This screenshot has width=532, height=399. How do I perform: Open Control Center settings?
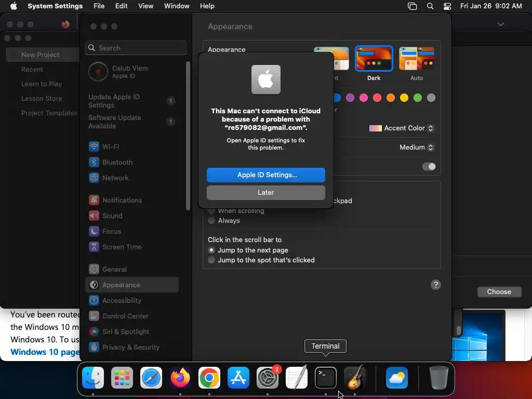tap(132, 316)
